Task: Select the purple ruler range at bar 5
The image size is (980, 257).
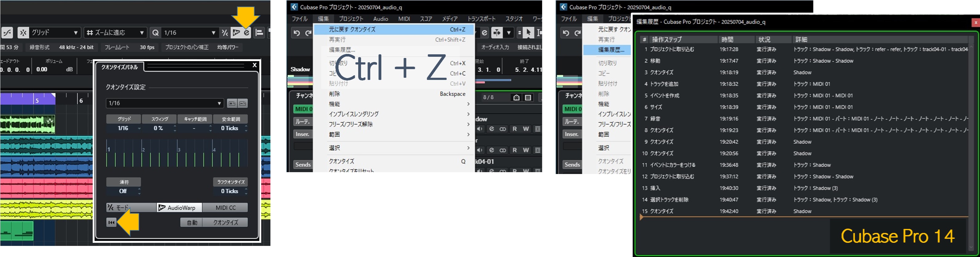Action: [x=28, y=99]
